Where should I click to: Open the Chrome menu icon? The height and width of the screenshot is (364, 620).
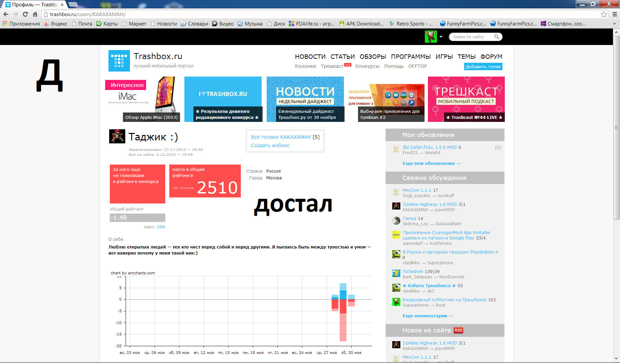point(615,14)
